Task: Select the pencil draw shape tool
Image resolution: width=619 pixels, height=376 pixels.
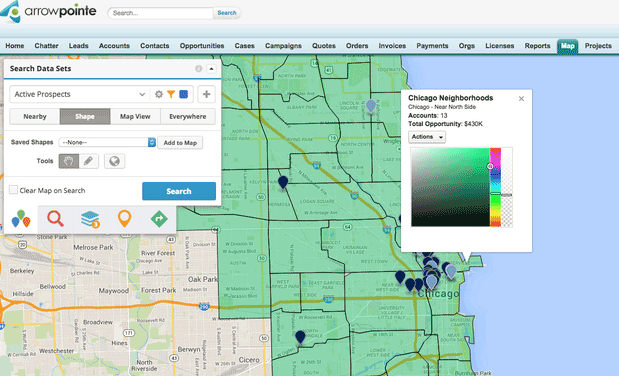Action: point(89,161)
